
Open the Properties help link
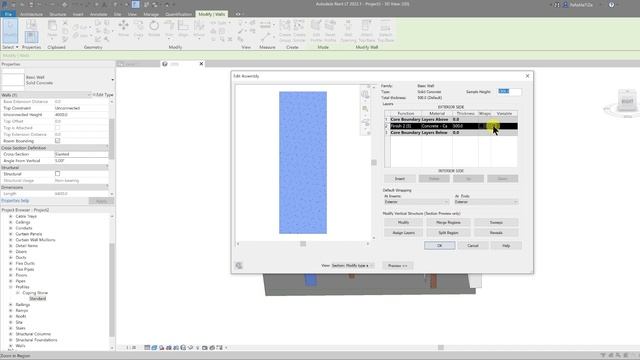15,201
